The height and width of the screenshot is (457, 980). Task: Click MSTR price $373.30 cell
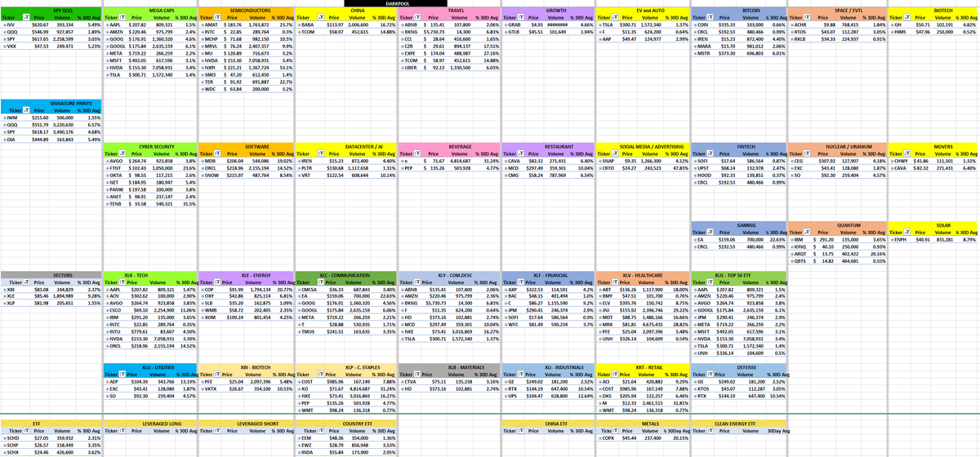point(727,53)
